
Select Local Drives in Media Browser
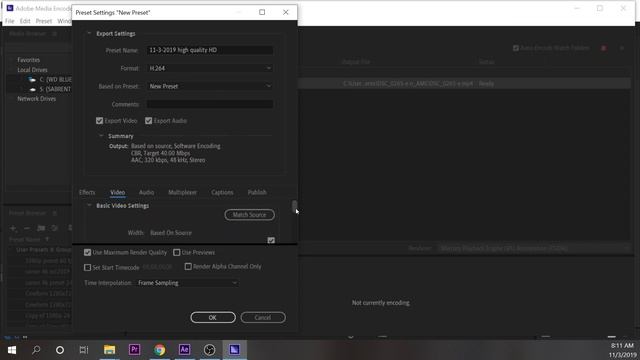32,70
